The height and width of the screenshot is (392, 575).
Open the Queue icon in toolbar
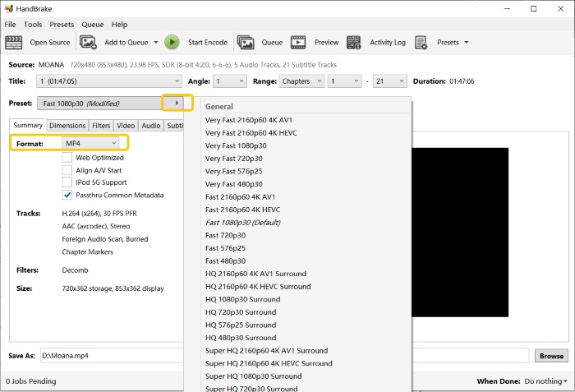pos(245,43)
